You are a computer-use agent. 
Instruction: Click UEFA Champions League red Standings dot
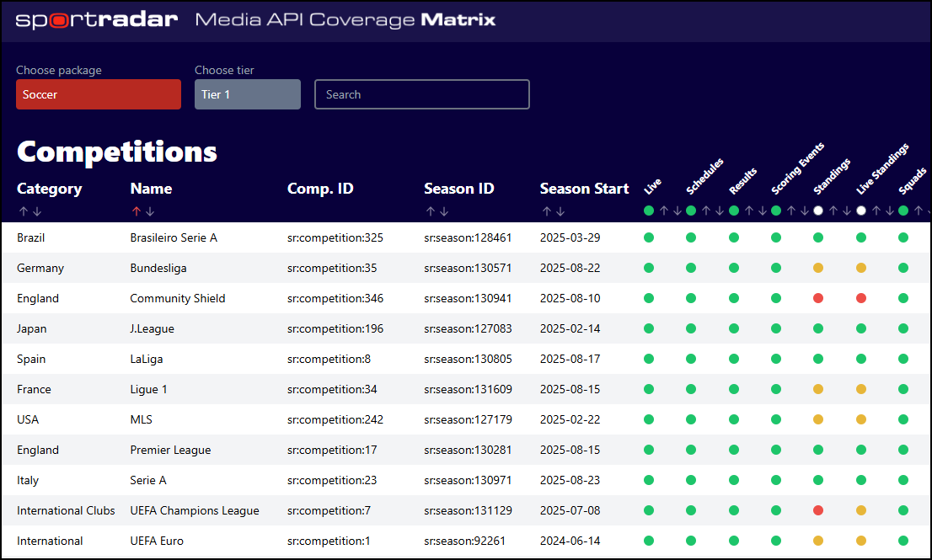(x=818, y=510)
